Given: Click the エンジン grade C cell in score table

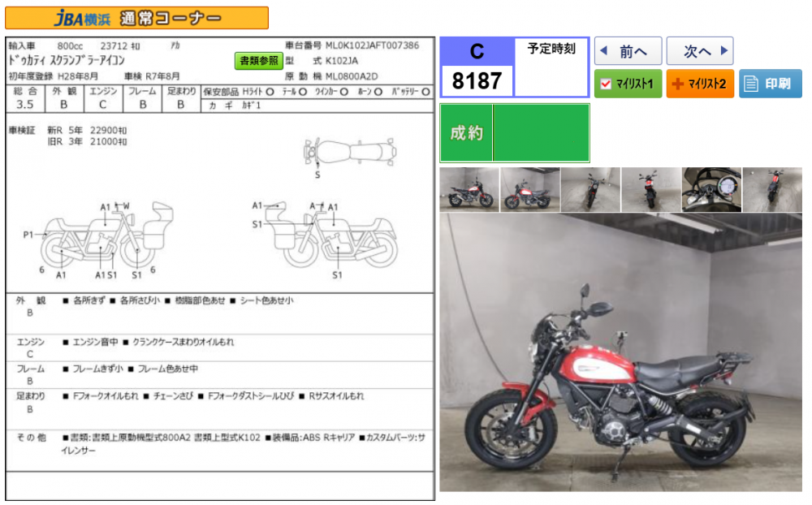Looking at the screenshot, I should pos(102,98).
